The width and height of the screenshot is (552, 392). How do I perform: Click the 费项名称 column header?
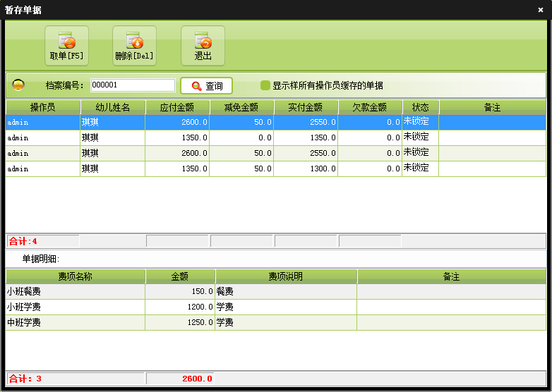point(75,276)
